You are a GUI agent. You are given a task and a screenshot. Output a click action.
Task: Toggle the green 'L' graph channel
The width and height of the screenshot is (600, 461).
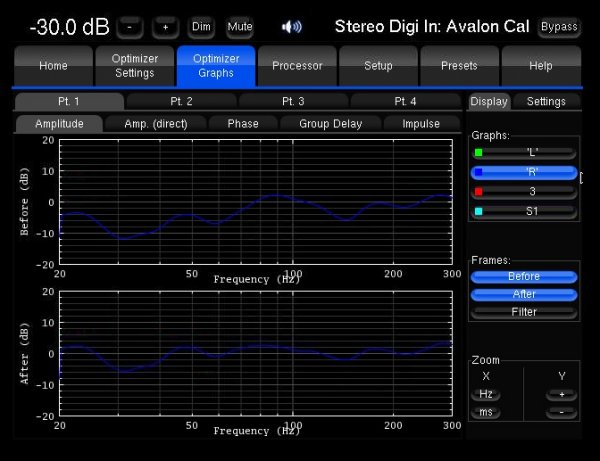tap(524, 153)
